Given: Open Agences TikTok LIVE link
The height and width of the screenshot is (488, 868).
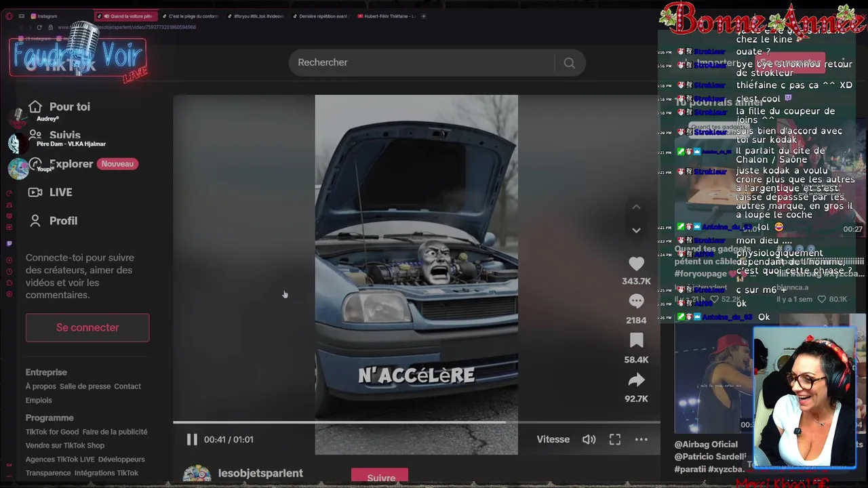Looking at the screenshot, I should (x=60, y=460).
